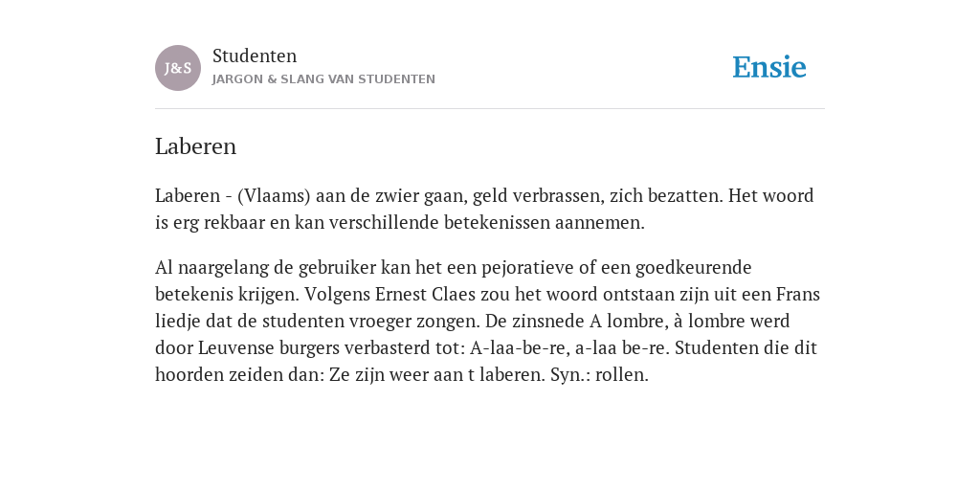Click the phrase 'A lombre, à lombre'
The image size is (980, 490).
(x=668, y=322)
